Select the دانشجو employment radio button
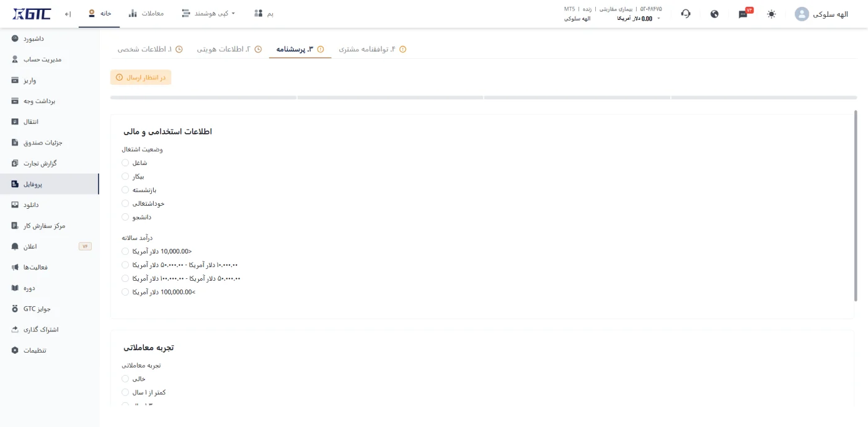Image resolution: width=868 pixels, height=427 pixels. tap(125, 217)
